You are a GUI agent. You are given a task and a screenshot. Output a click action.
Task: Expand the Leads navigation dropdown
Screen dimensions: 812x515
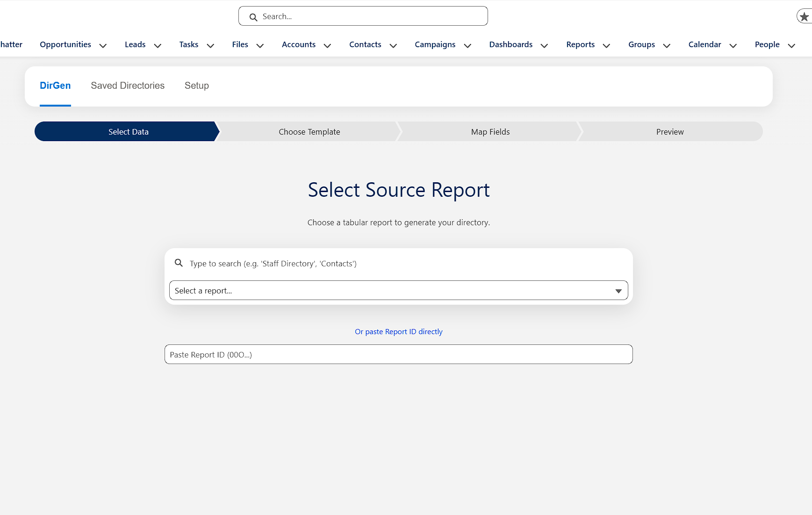pyautogui.click(x=158, y=45)
